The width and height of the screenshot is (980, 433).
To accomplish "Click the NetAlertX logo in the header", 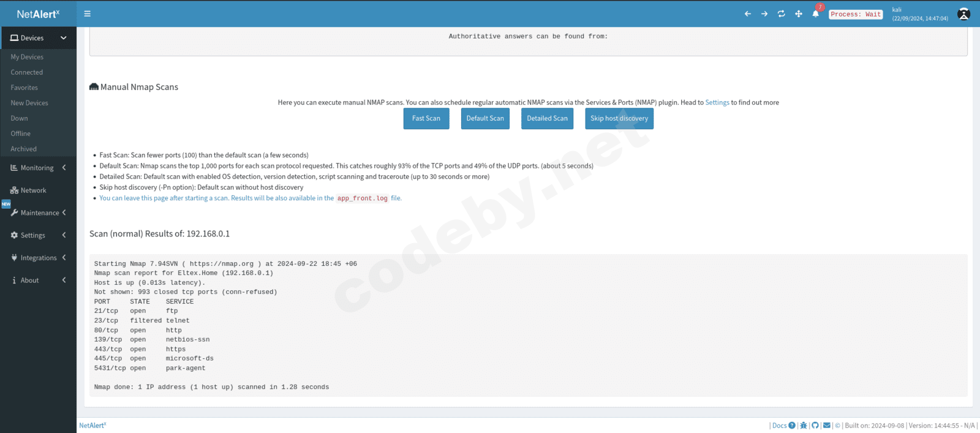I will pyautogui.click(x=38, y=13).
